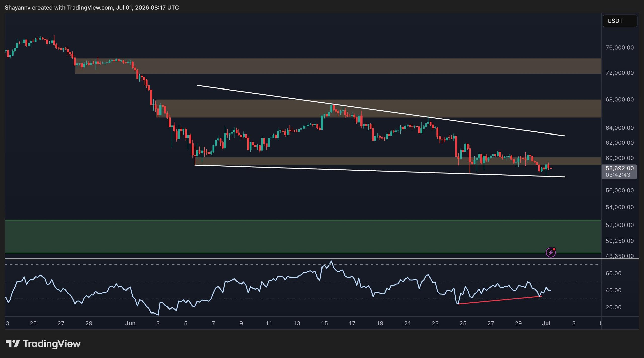Select the green demand zone rectangle
644x358 pixels.
click(x=303, y=237)
